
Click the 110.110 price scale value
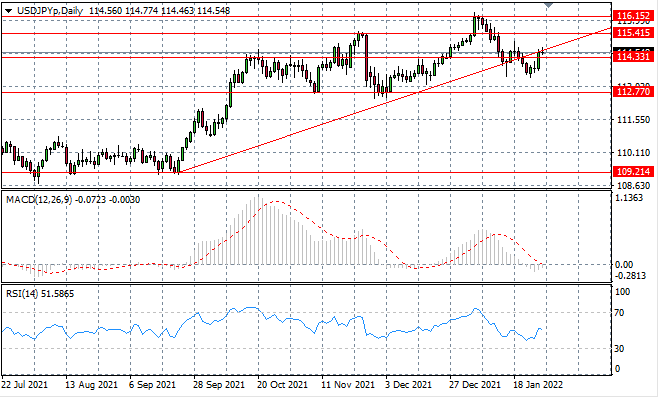point(633,153)
